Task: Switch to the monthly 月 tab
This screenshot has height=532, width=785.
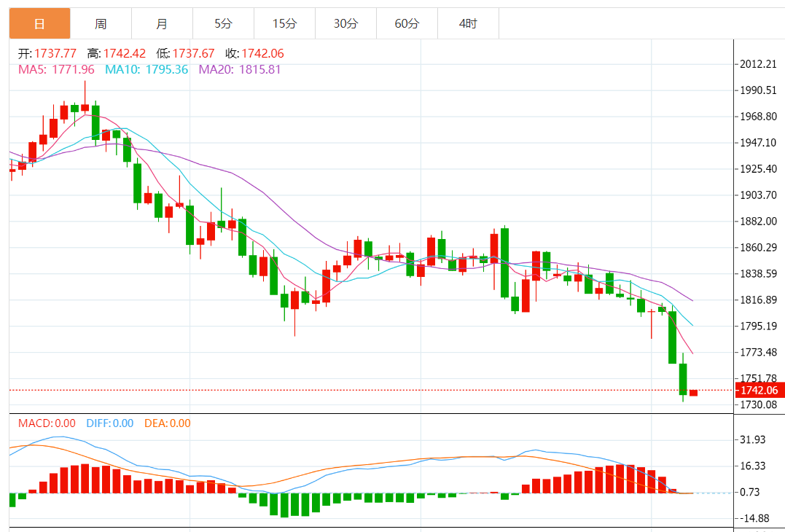Action: click(x=163, y=23)
